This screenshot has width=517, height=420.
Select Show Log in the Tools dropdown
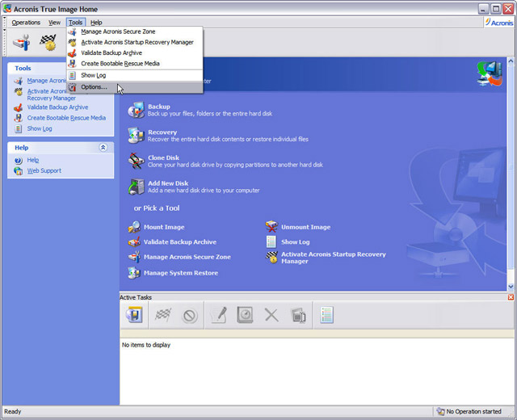(x=135, y=75)
